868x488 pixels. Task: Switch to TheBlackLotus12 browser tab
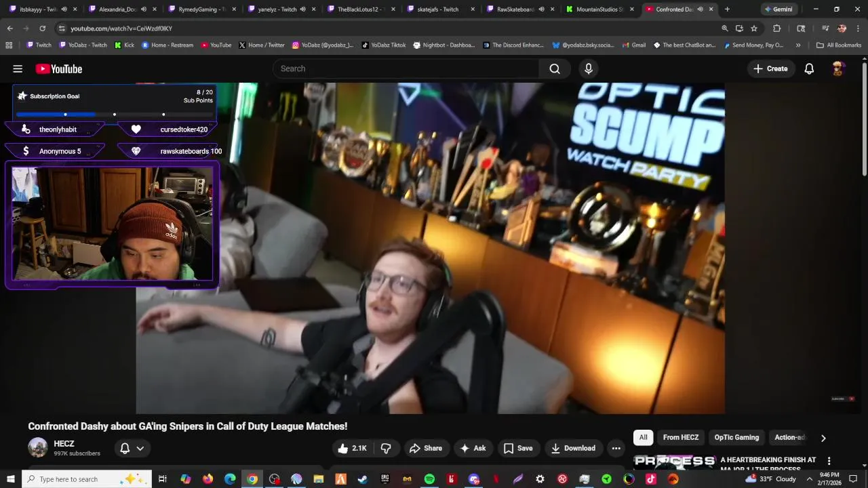(360, 9)
